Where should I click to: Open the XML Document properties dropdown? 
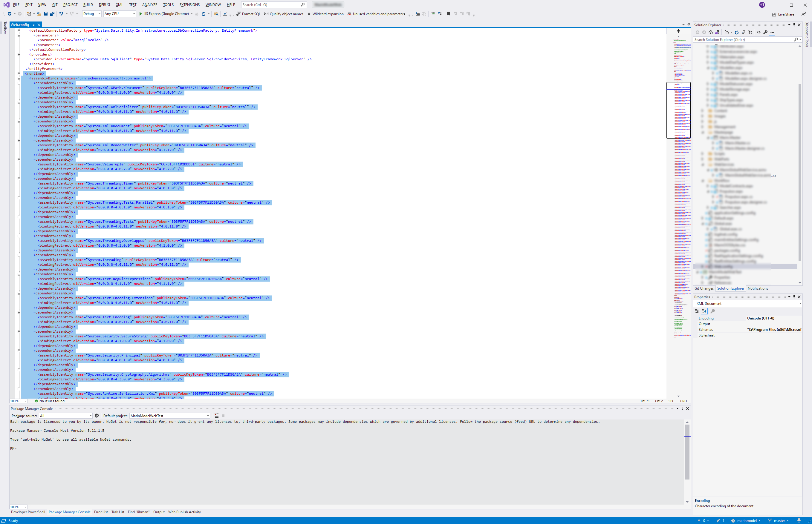click(748, 304)
